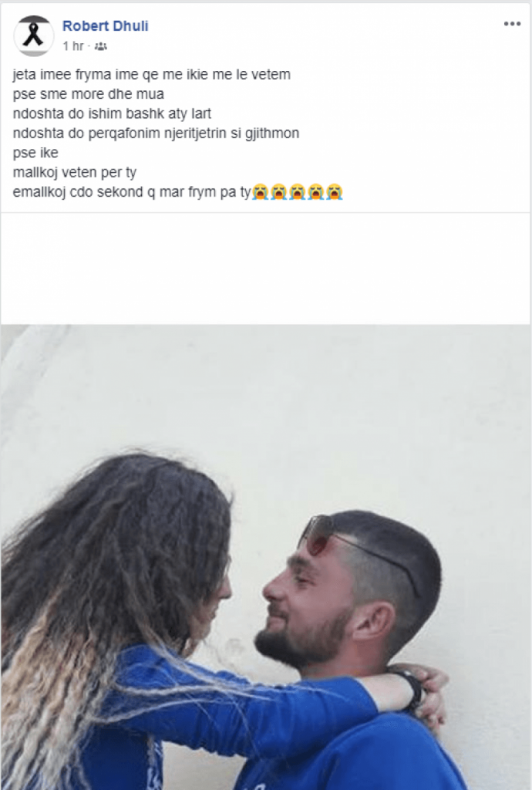Viewport: 532px width, 790px height.
Task: Click the line 'ndoshta do perqafonim njeritjetrin'
Action: (156, 133)
